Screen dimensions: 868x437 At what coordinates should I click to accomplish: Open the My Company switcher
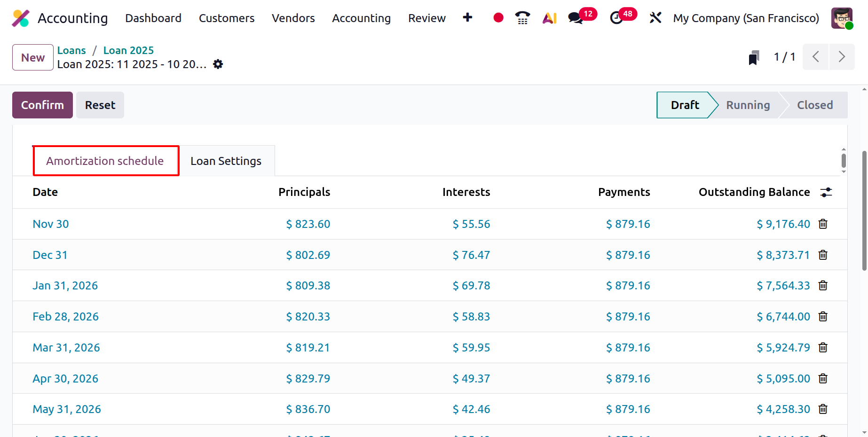(x=746, y=18)
